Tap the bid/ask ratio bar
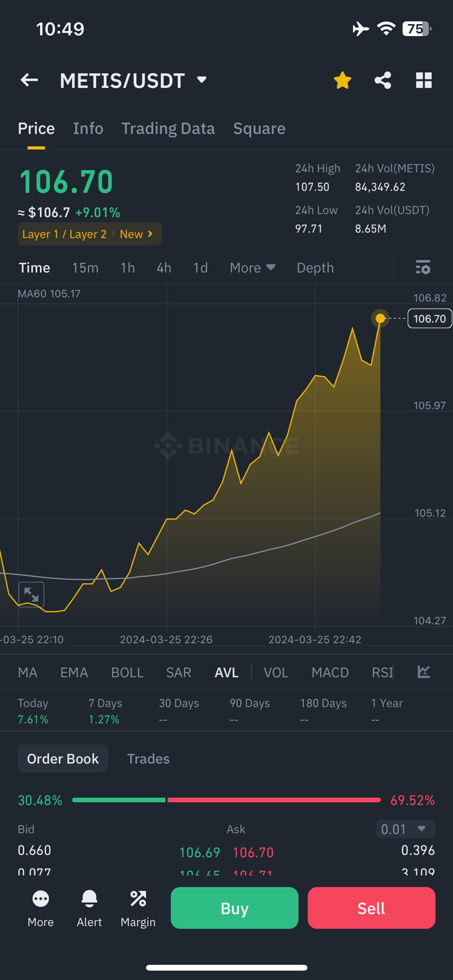 226,800
